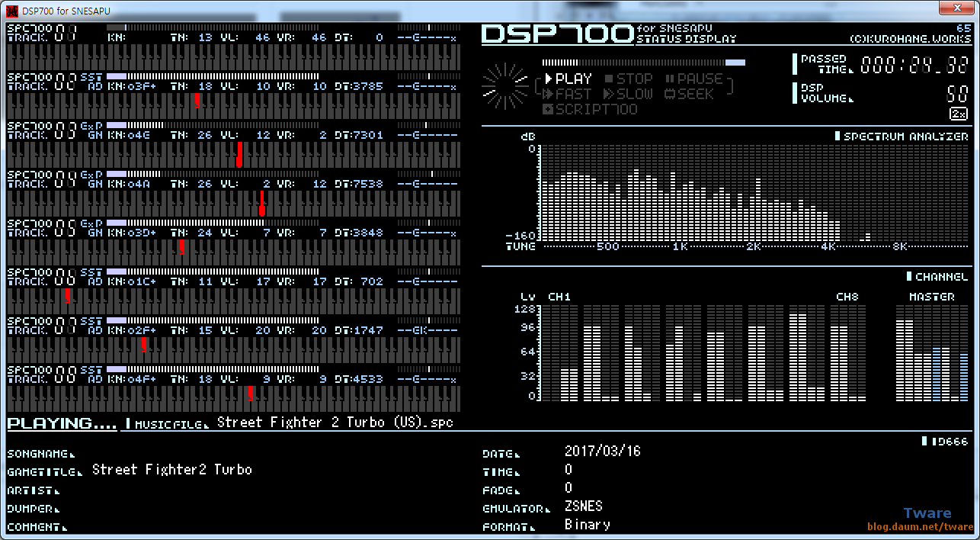Click the date value 2017/03/16
The height and width of the screenshot is (540, 980).
(x=603, y=452)
